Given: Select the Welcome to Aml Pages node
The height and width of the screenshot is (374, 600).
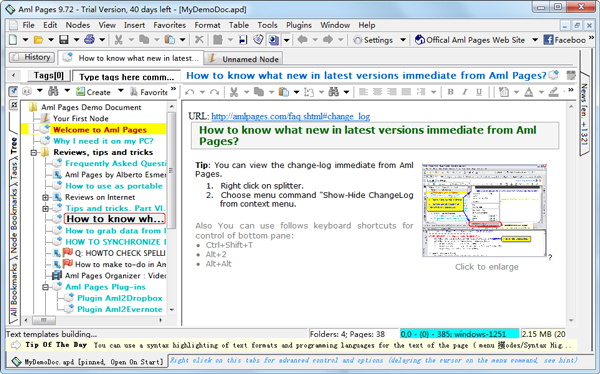Looking at the screenshot, I should [100, 130].
